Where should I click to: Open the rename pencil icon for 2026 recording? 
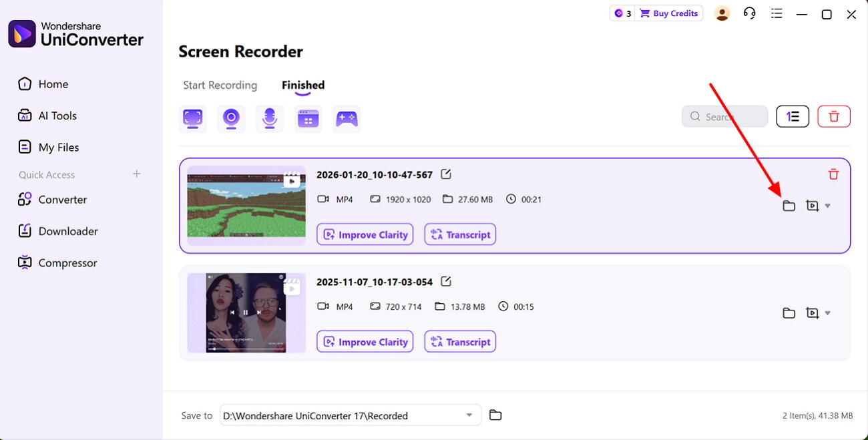tap(445, 174)
